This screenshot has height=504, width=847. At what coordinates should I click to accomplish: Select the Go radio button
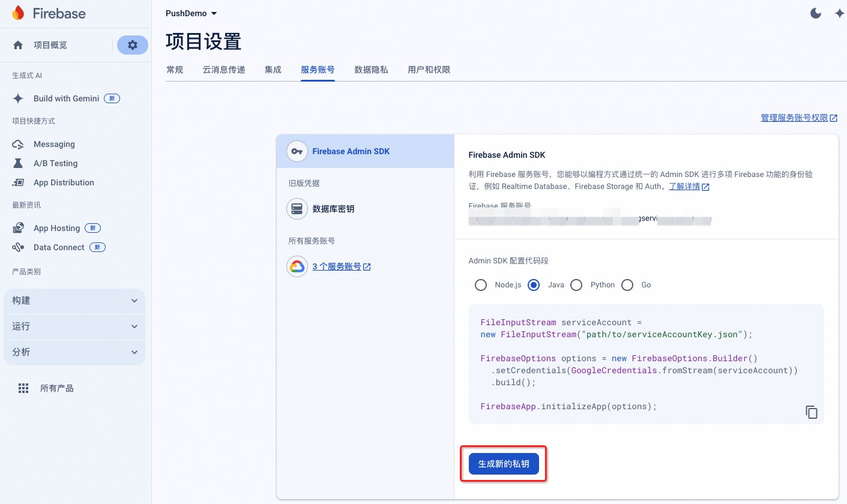click(627, 285)
